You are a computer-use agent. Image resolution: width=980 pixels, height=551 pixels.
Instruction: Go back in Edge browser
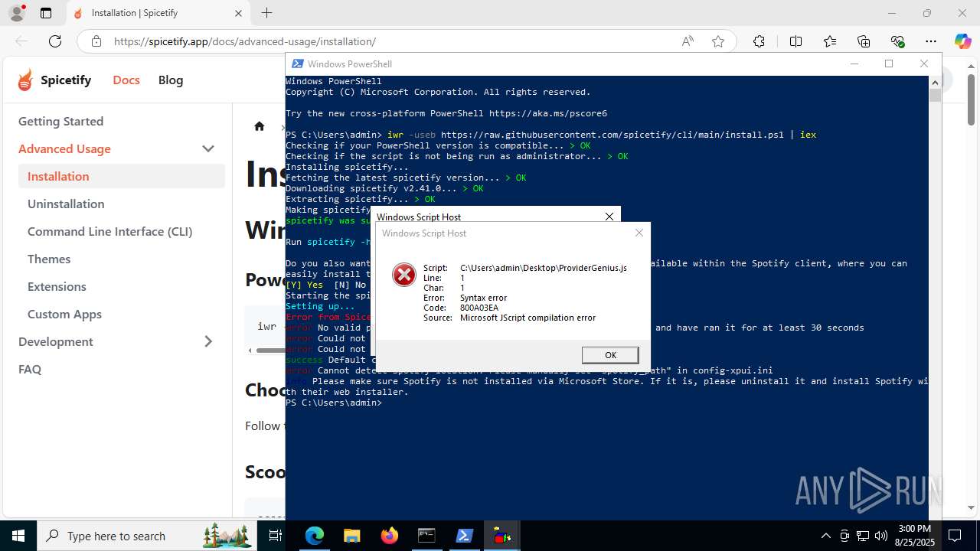tap(21, 41)
